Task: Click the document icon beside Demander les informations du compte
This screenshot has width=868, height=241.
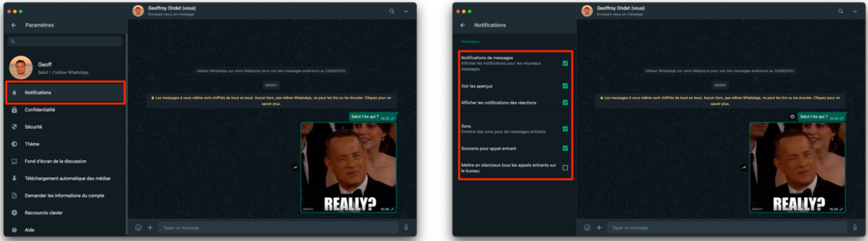Action: tap(14, 196)
